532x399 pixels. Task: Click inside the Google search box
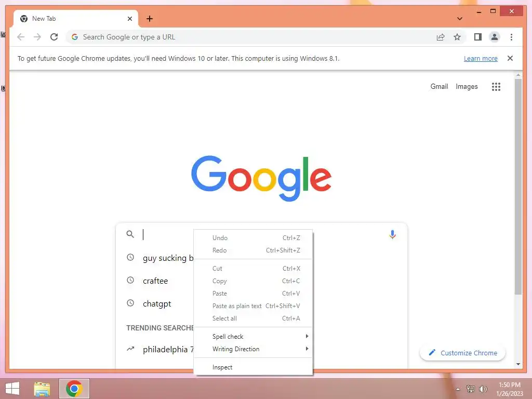pyautogui.click(x=261, y=234)
